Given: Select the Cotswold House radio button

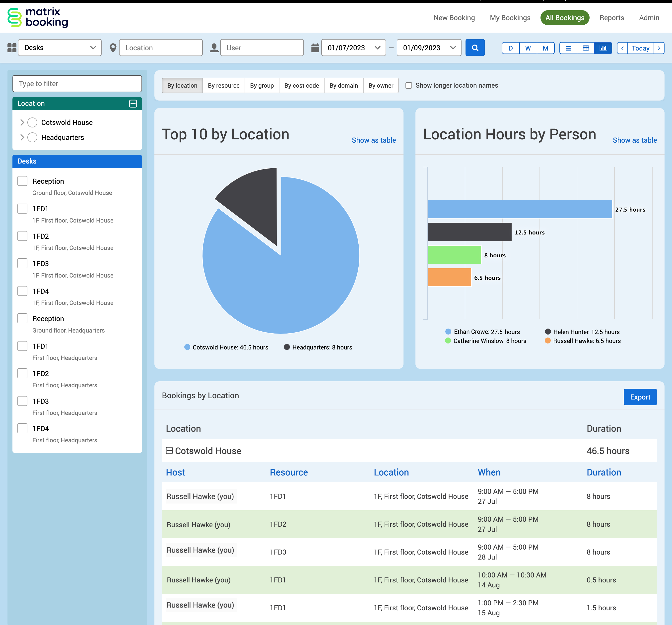Looking at the screenshot, I should (32, 122).
